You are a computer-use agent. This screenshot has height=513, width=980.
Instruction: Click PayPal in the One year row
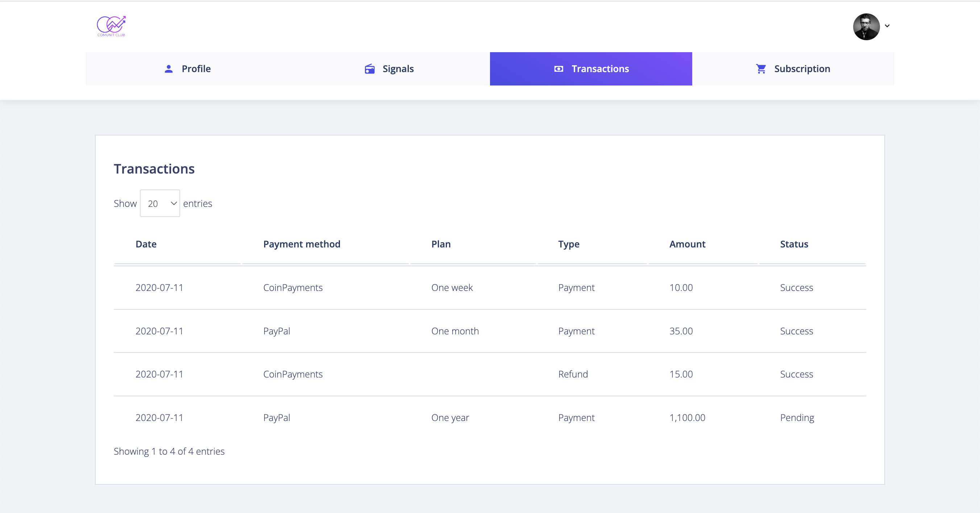pos(277,418)
